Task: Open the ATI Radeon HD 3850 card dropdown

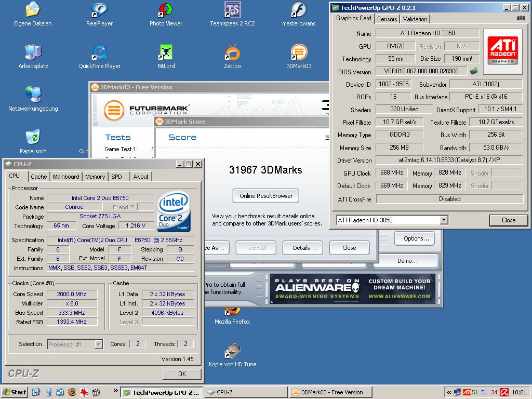Action: click(x=444, y=220)
